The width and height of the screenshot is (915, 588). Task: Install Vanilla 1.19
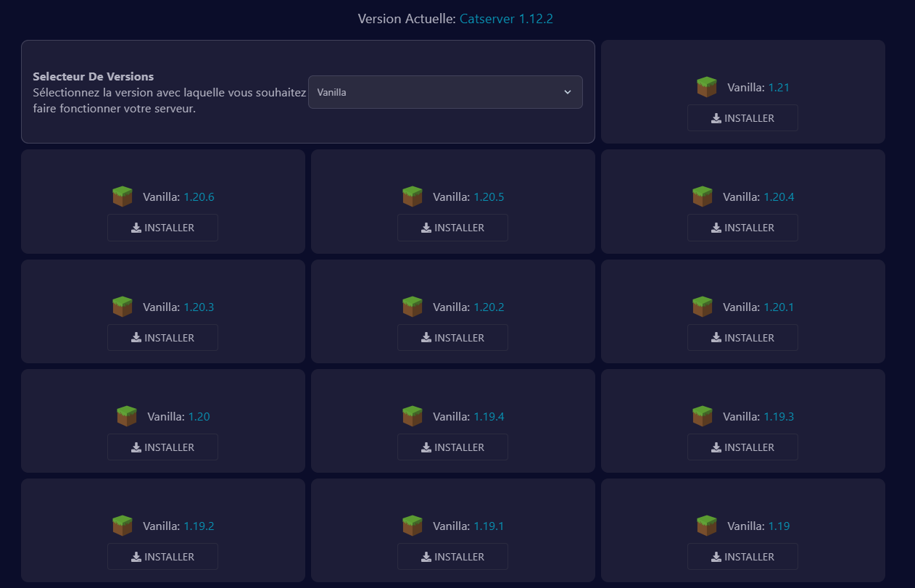[742, 557]
